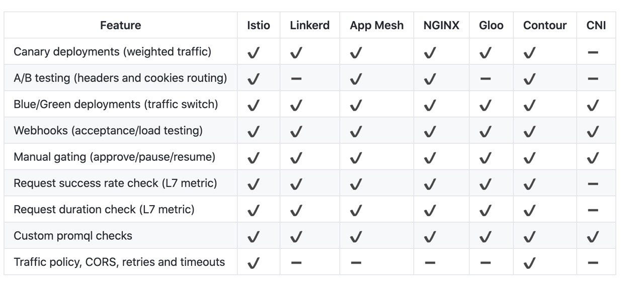Image resolution: width=644 pixels, height=283 pixels.
Task: Click the Canary deployments (weighted traffic) label
Action: 112,51
